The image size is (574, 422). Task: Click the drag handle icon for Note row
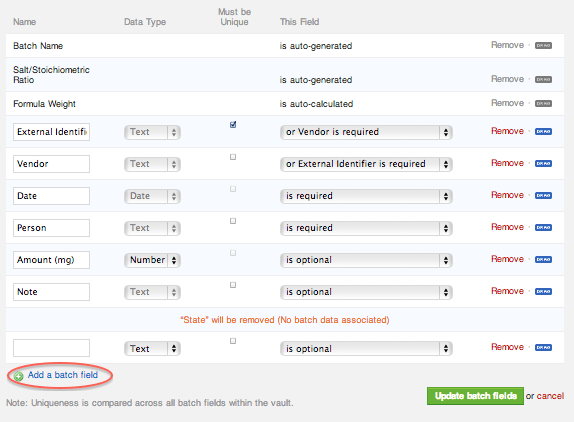point(543,292)
